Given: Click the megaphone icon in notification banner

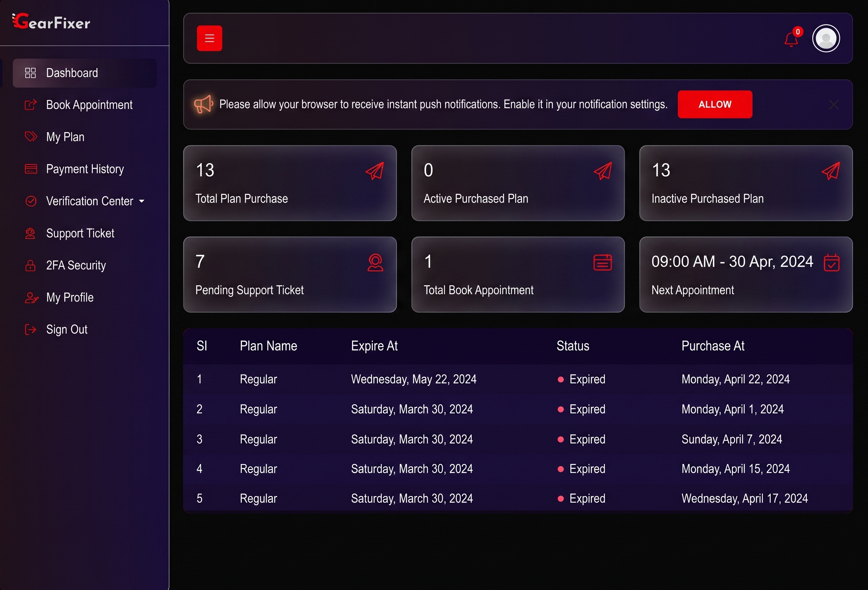Looking at the screenshot, I should (x=203, y=104).
